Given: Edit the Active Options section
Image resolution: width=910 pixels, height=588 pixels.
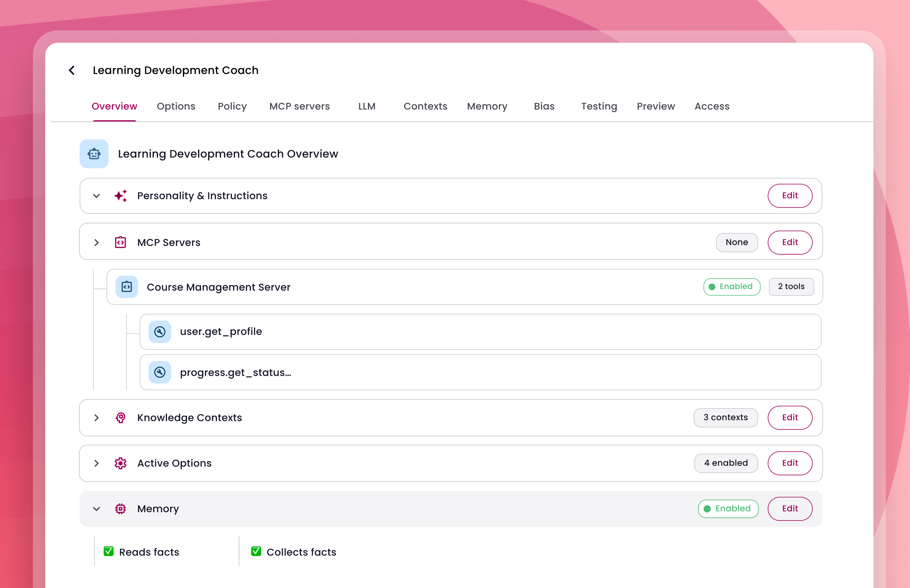Looking at the screenshot, I should pyautogui.click(x=790, y=463).
